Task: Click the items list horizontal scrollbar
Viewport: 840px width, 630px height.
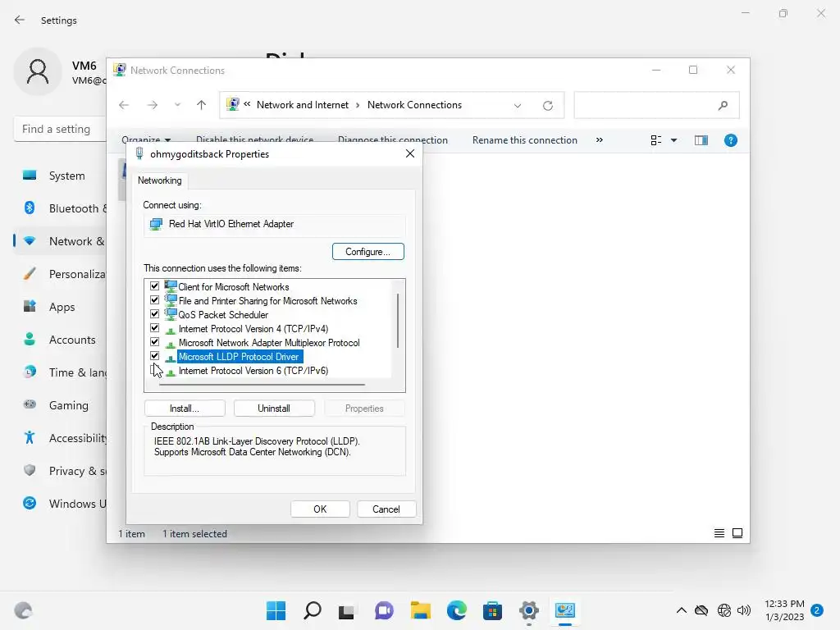Action: (x=262, y=385)
